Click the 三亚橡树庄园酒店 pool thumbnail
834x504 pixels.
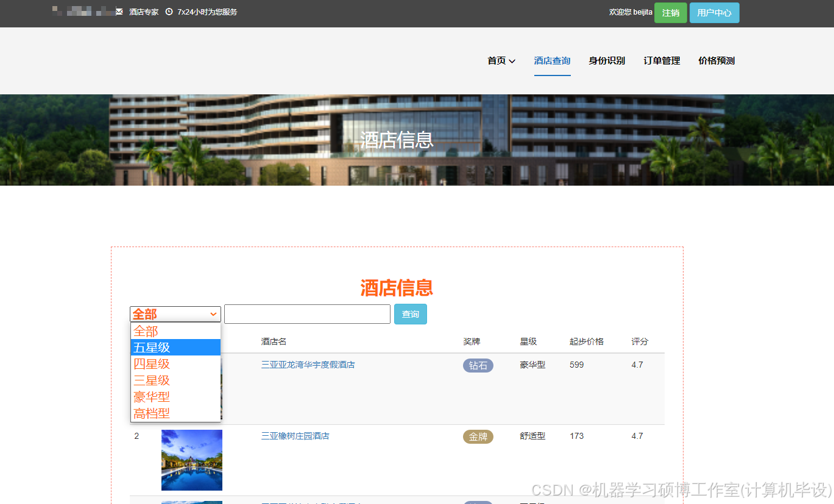tap(191, 460)
